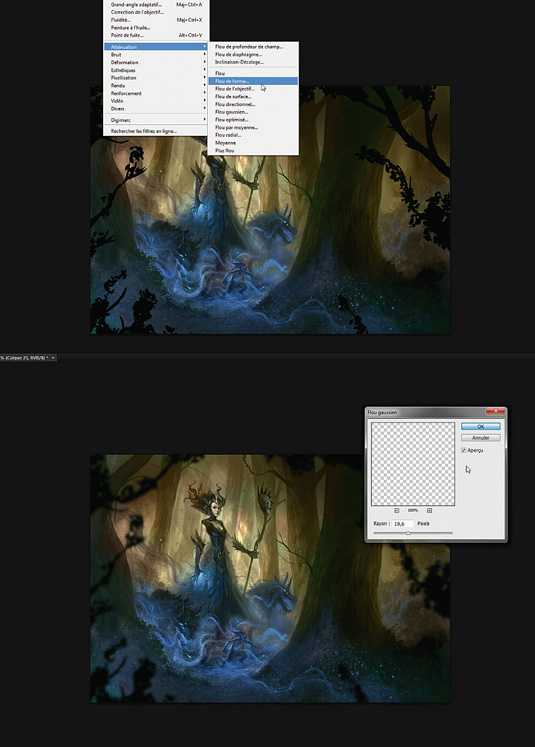This screenshot has width=535, height=747.
Task: Choose Flou radial from the submenu
Action: pos(228,135)
